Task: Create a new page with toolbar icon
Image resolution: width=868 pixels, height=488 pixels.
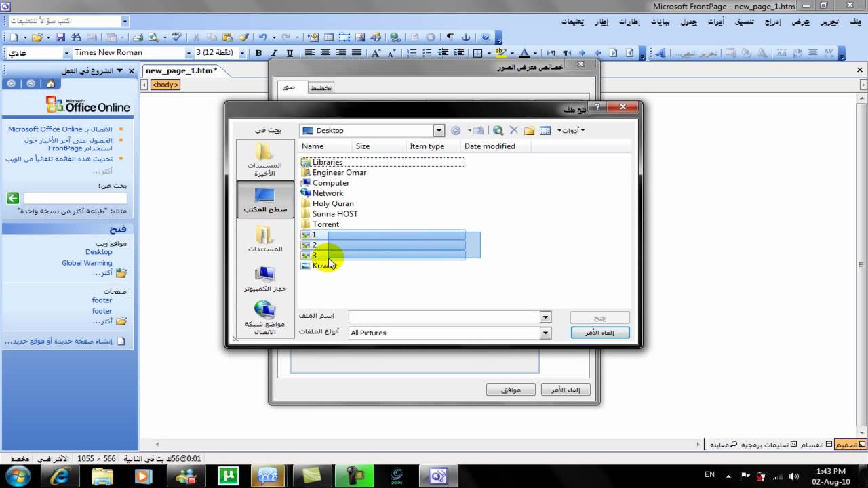Action: coord(14,37)
